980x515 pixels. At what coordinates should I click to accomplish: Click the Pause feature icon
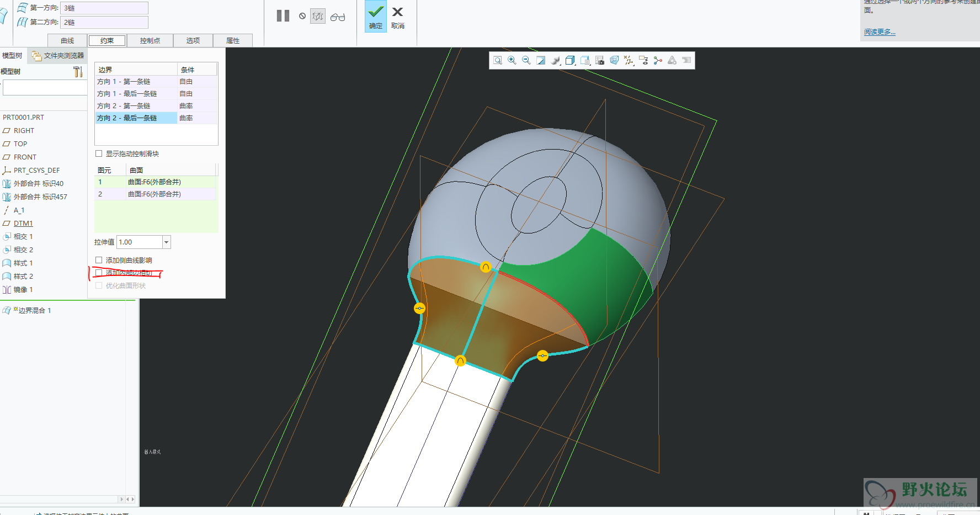click(x=283, y=16)
